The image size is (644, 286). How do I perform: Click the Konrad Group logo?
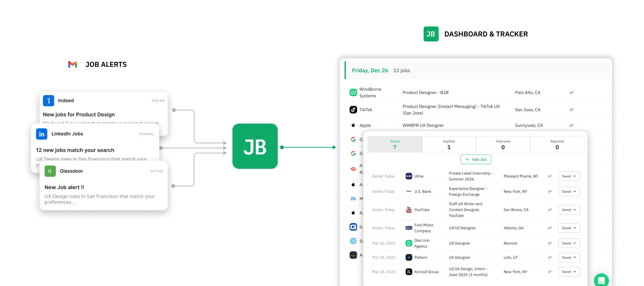[x=409, y=272]
